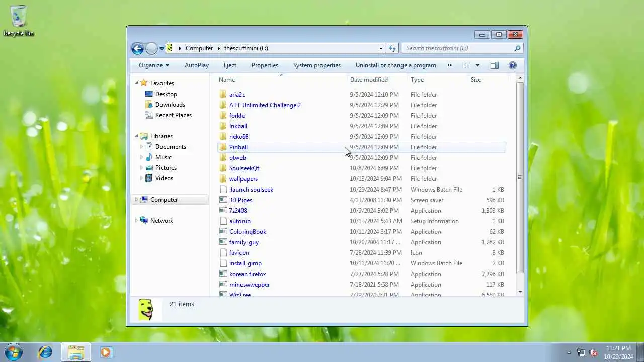Sort by the Name column header

[282, 80]
